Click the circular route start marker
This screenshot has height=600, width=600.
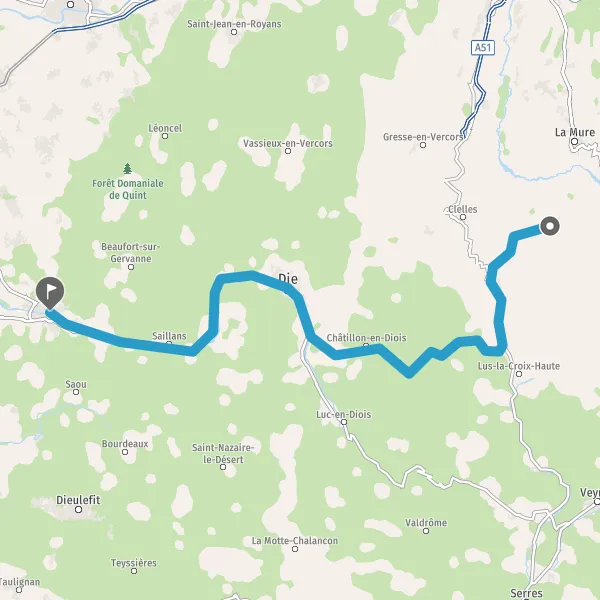pyautogui.click(x=550, y=226)
